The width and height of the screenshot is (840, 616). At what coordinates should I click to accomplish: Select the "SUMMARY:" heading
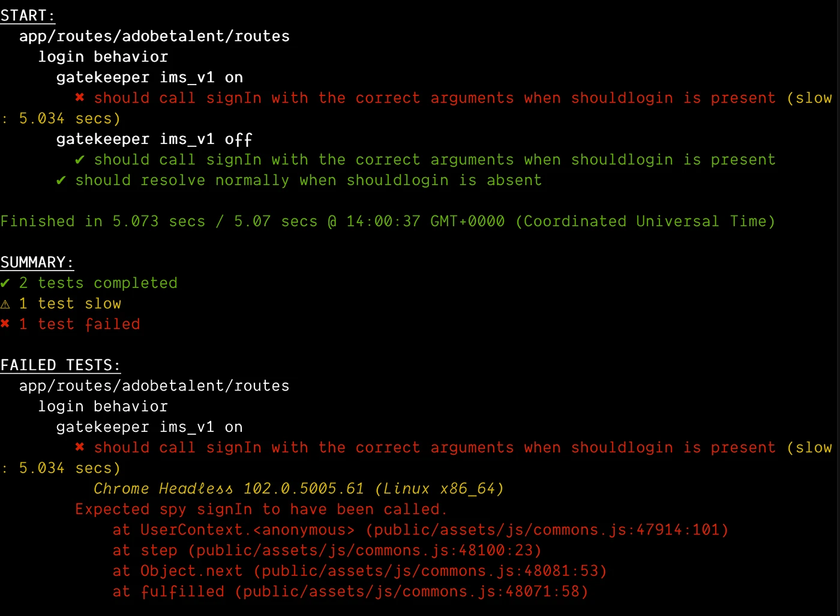37,263
